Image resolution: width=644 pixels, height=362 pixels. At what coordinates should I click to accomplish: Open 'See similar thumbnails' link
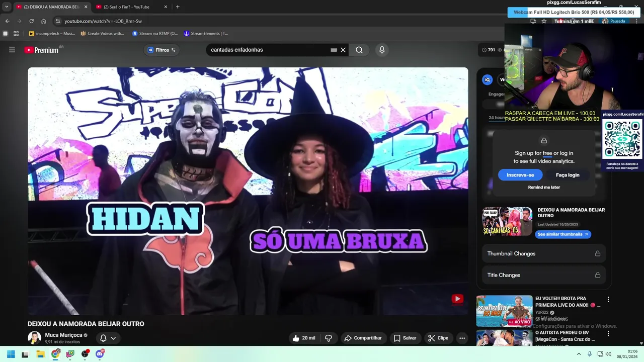tap(562, 234)
